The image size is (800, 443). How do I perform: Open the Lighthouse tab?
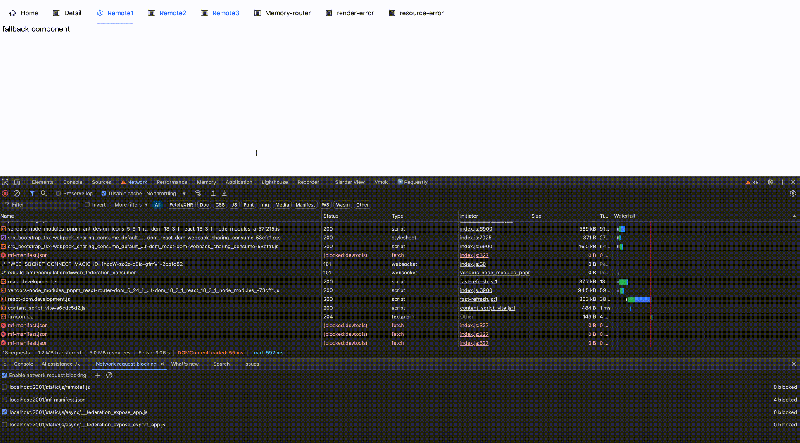275,182
